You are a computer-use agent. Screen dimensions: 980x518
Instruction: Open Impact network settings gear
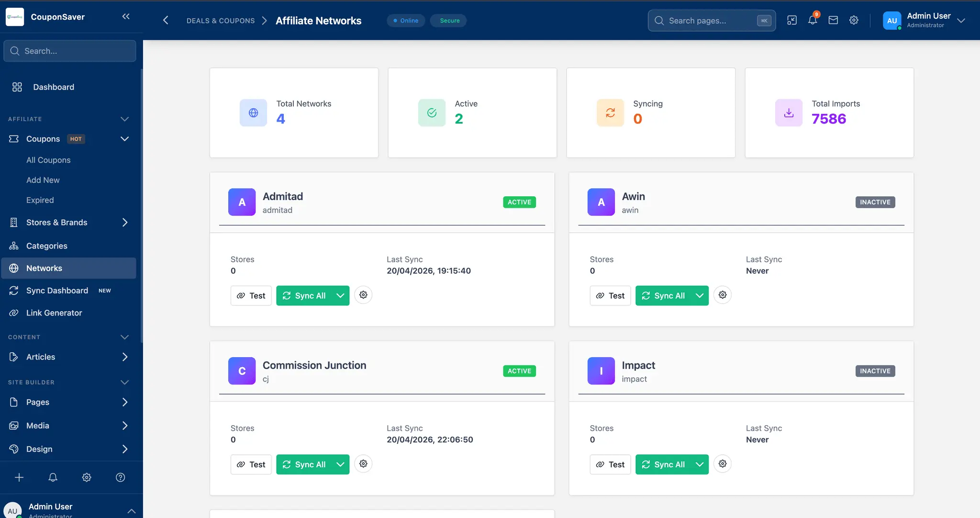[723, 464]
